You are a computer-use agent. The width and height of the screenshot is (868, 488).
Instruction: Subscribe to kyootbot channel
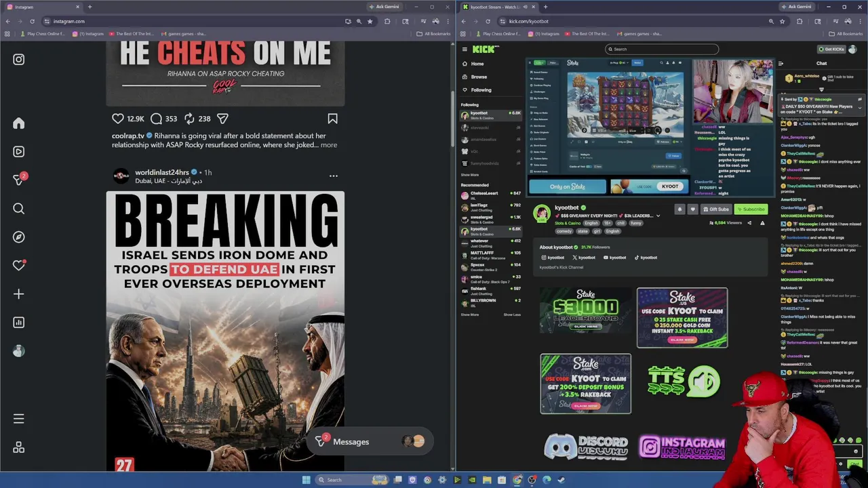tap(751, 209)
